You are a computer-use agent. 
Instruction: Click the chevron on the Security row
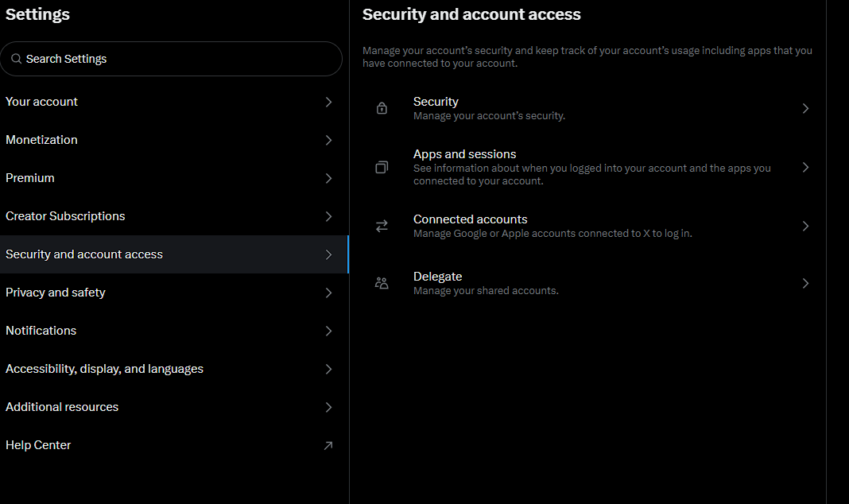pos(806,108)
